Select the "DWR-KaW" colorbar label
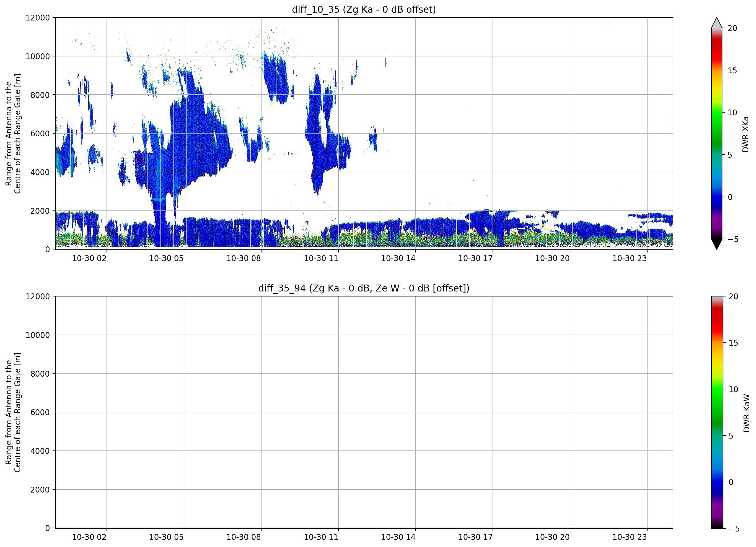756x547 pixels. coord(746,413)
